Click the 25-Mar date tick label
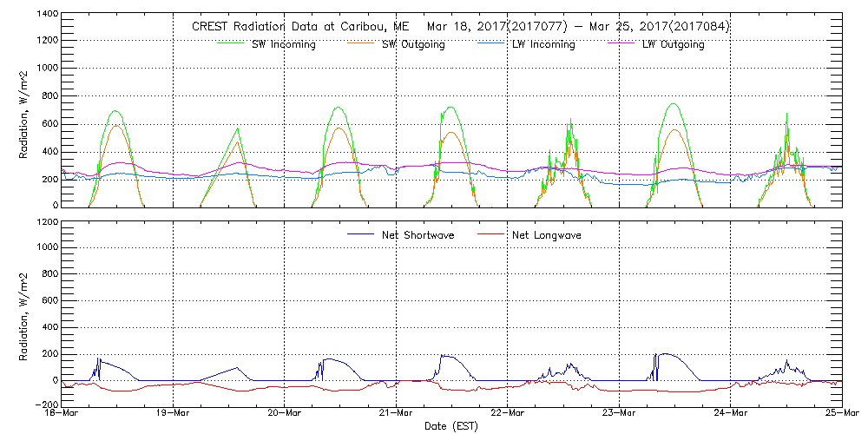Screen dimensions: 868x434 [841, 414]
